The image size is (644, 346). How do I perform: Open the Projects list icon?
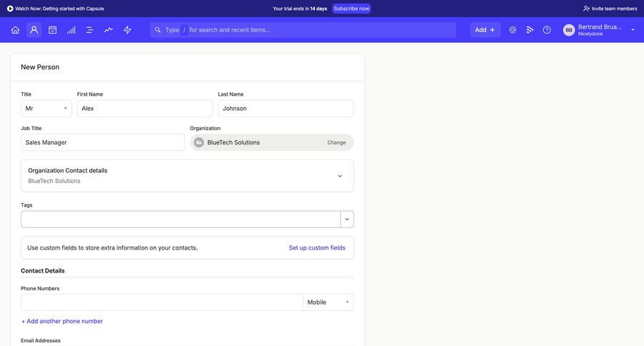click(x=90, y=30)
